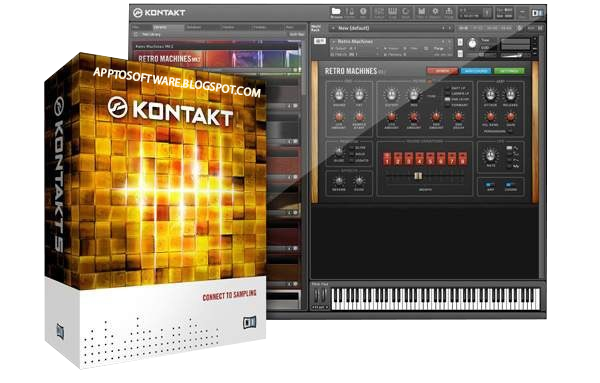Click the Tune knob in instrument header

click(x=473, y=44)
